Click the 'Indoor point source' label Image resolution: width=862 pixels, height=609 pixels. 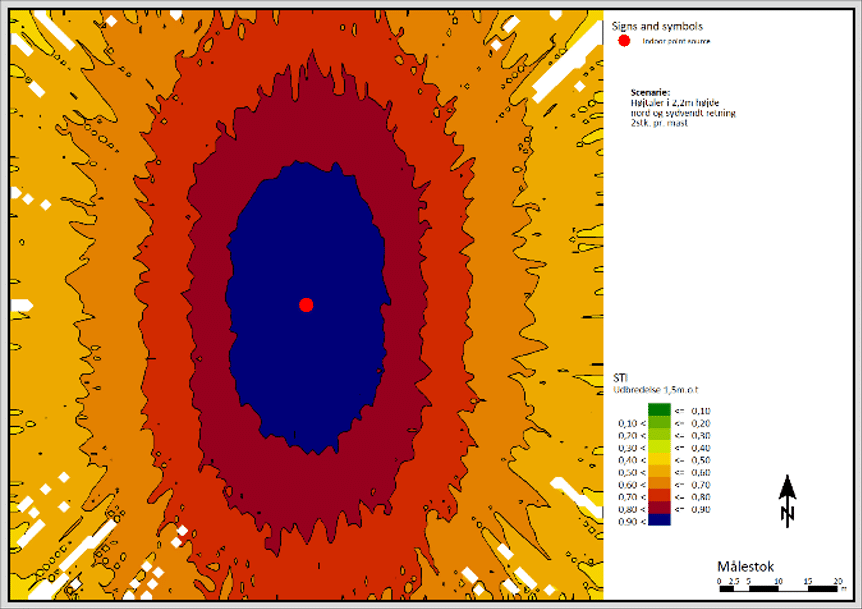[x=675, y=42]
